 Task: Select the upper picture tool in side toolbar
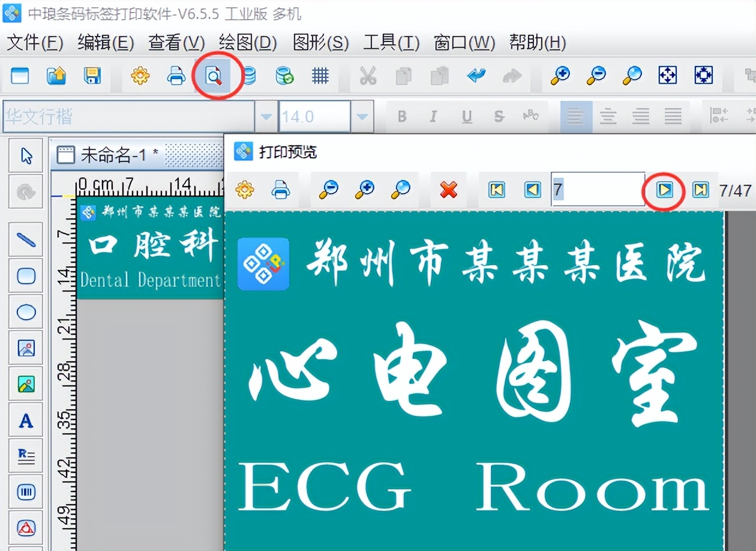pos(26,348)
